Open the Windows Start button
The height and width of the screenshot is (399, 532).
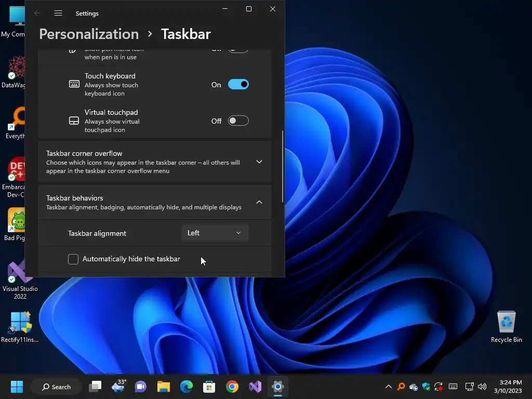coord(17,387)
